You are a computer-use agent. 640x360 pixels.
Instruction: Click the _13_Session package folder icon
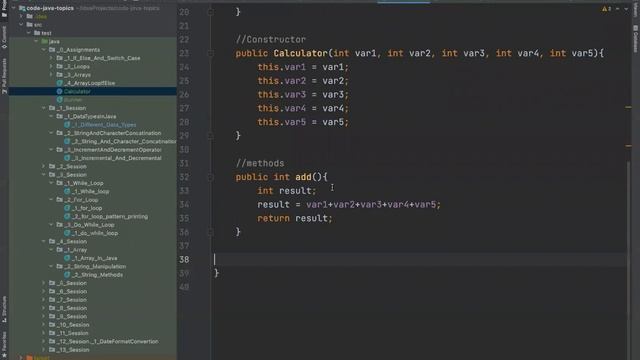click(52, 349)
